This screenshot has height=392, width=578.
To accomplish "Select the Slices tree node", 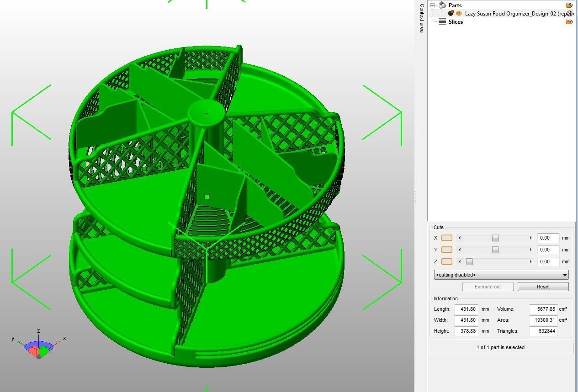I will tap(456, 21).
